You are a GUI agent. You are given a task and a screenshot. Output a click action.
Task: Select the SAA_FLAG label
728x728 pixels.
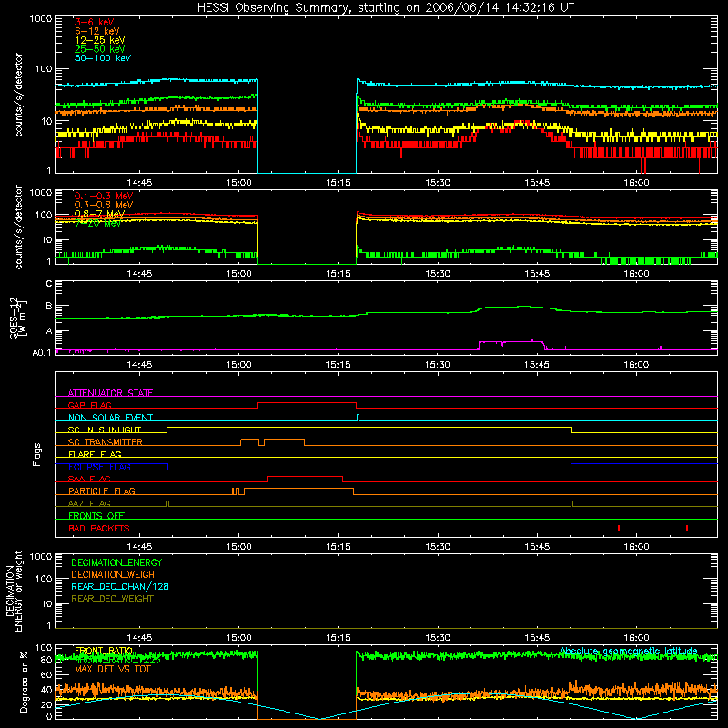click(89, 480)
